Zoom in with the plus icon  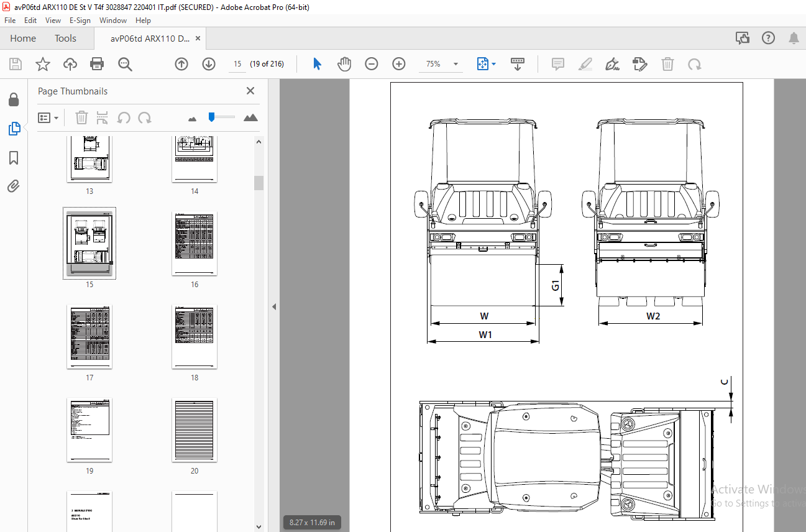point(399,64)
